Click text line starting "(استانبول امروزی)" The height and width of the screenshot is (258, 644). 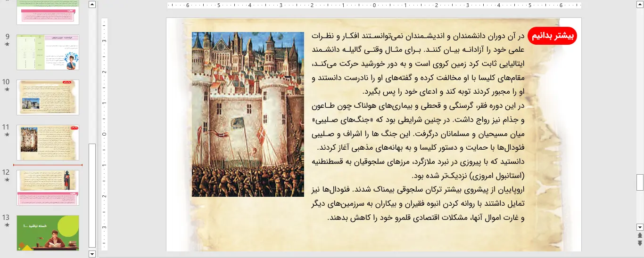click(x=468, y=176)
